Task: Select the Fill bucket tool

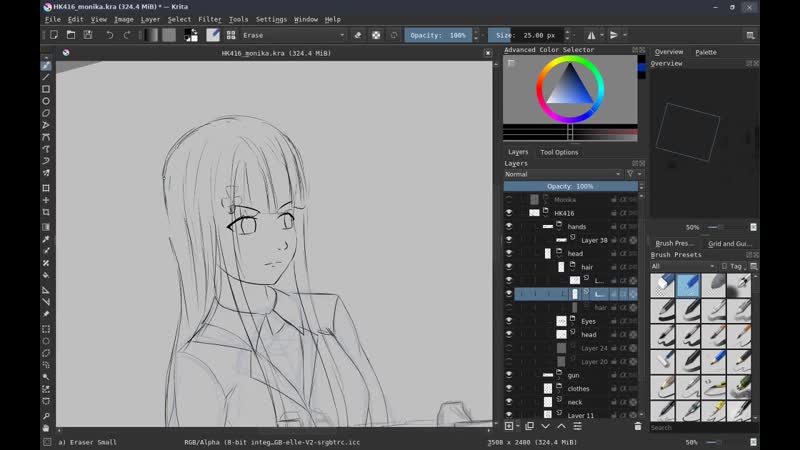Action: click(46, 275)
